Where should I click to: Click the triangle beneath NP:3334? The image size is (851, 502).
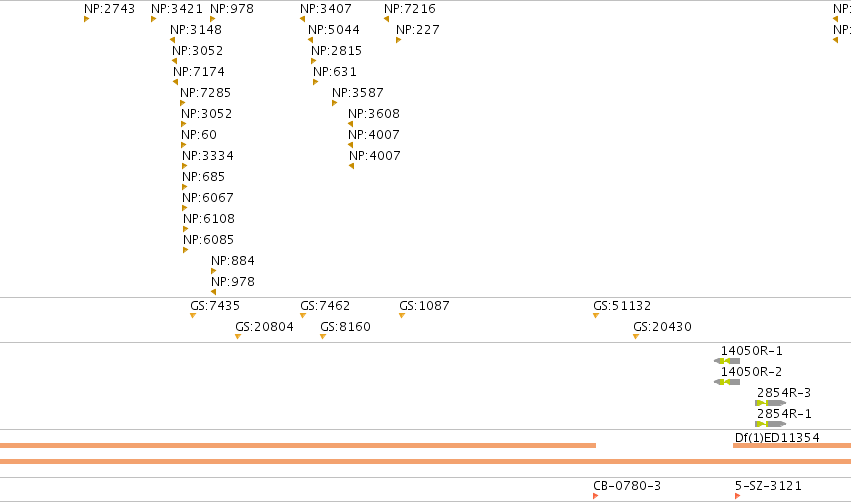pos(185,166)
